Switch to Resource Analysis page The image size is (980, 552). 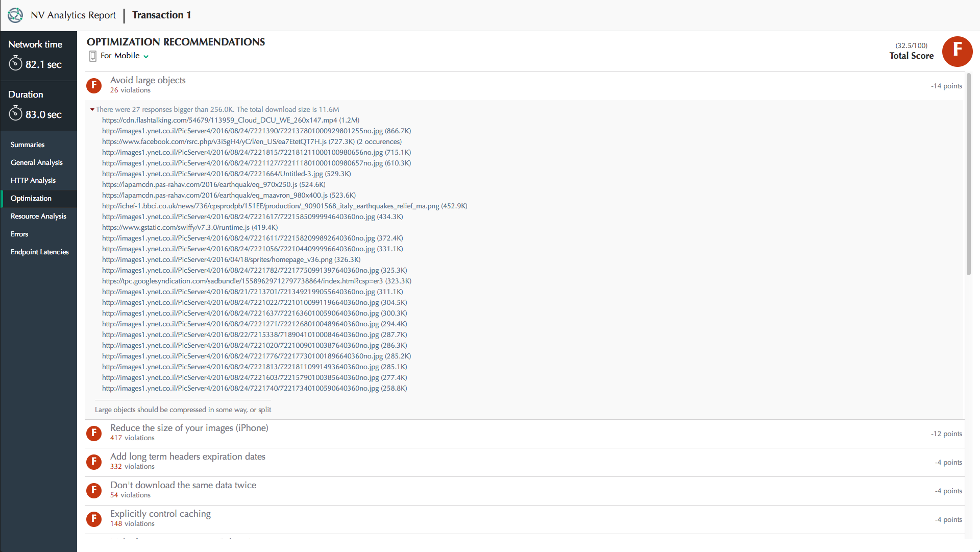click(x=38, y=216)
